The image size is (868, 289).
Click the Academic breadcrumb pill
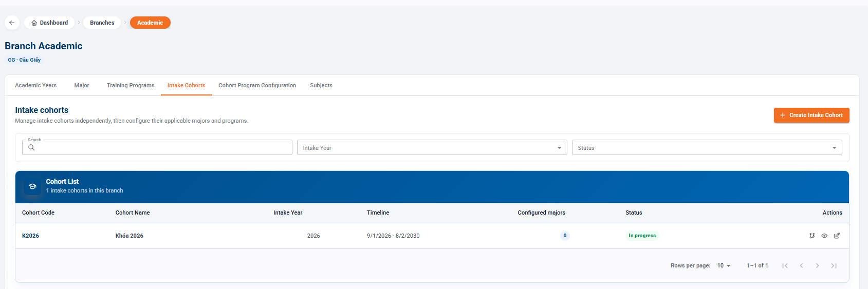point(150,23)
